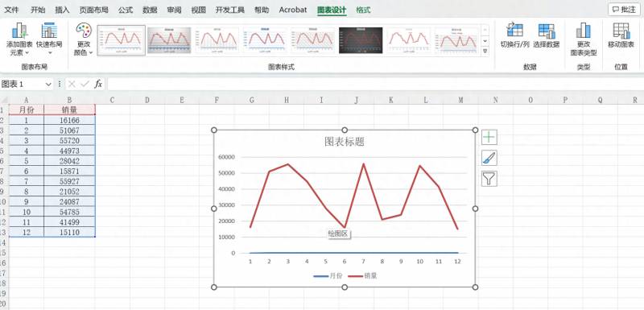Click Switch Row/Column (切换行/列)
Screen dimensions: 644x310
(x=514, y=35)
